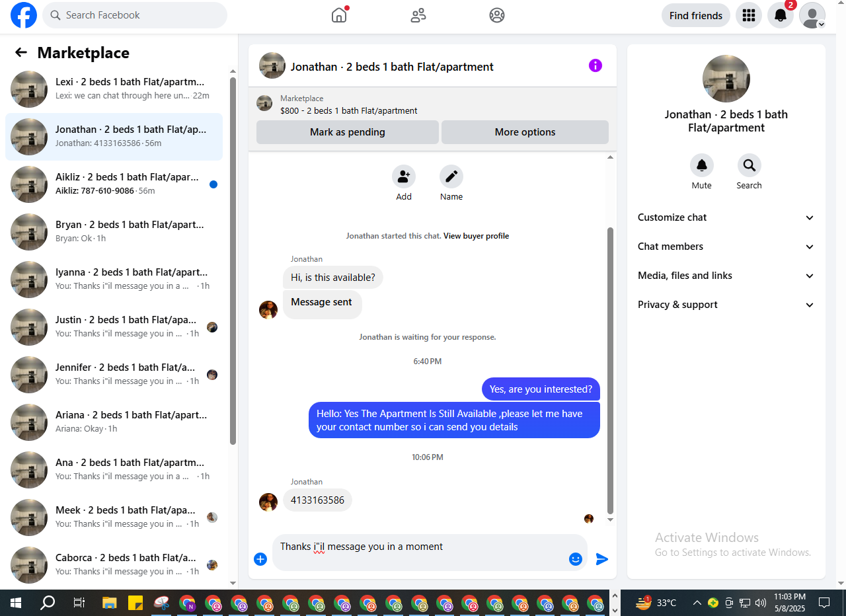
Task: Click the conversation list scrollbar
Action: coord(233,261)
